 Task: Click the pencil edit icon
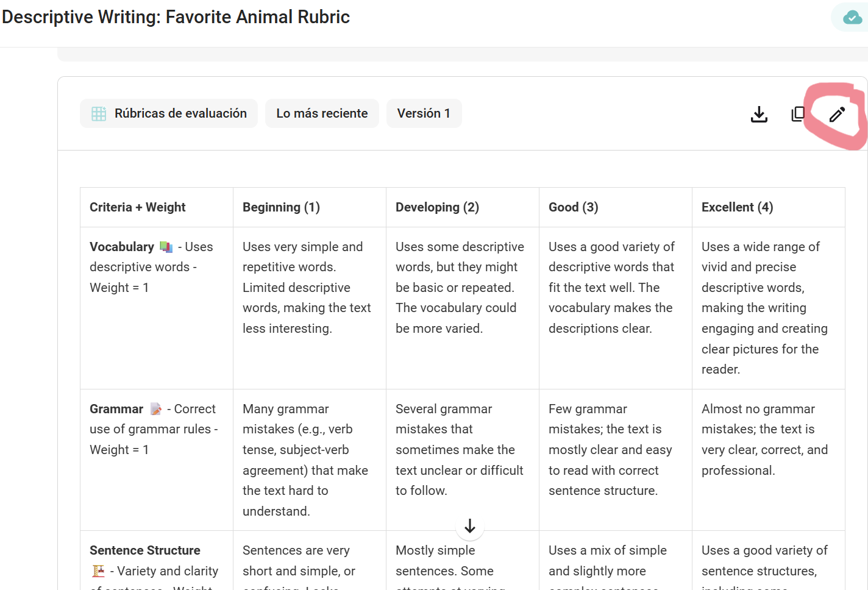click(x=837, y=114)
